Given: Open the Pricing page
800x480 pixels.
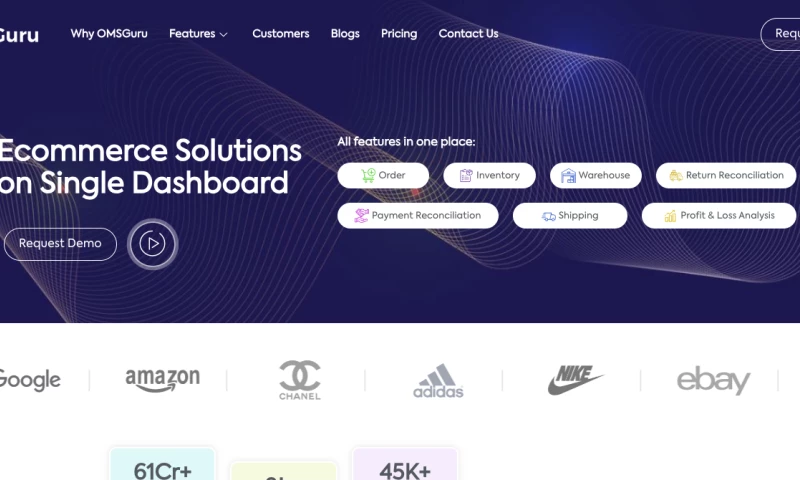Looking at the screenshot, I should [399, 34].
